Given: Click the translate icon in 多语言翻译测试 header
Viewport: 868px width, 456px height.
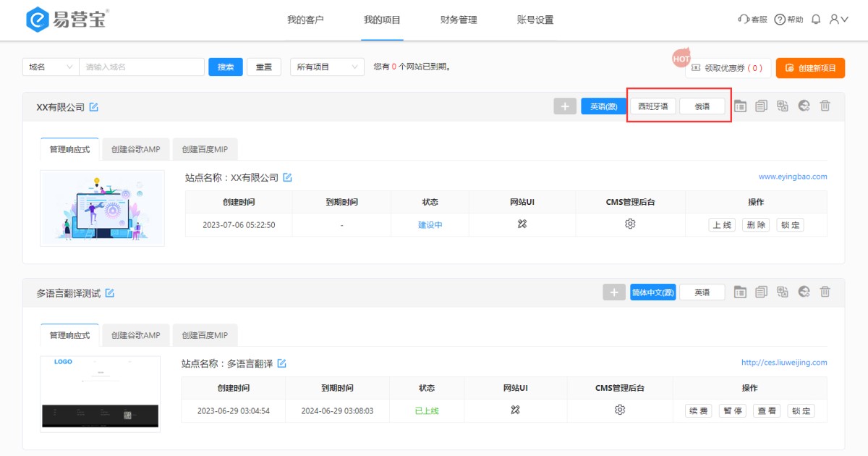Looking at the screenshot, I should 782,292.
